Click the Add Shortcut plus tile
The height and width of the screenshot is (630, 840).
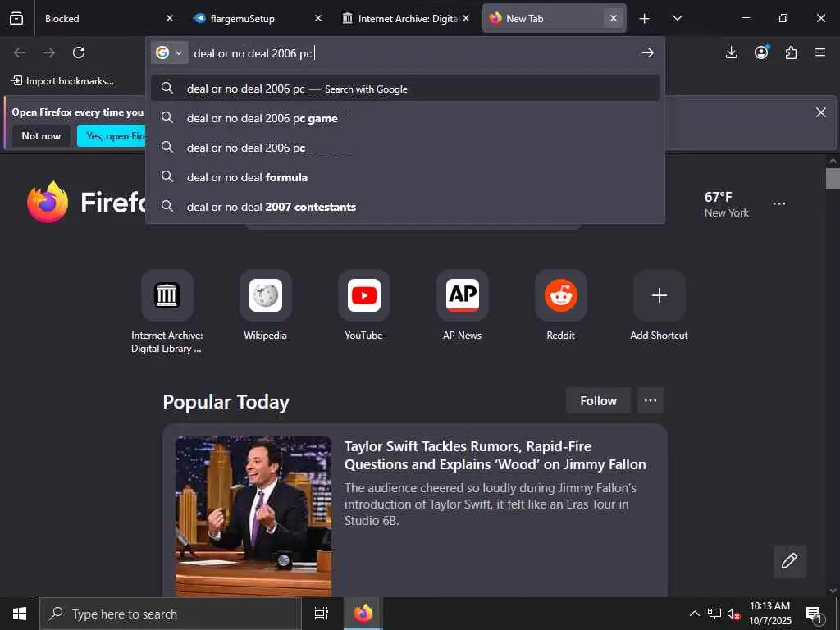click(660, 295)
